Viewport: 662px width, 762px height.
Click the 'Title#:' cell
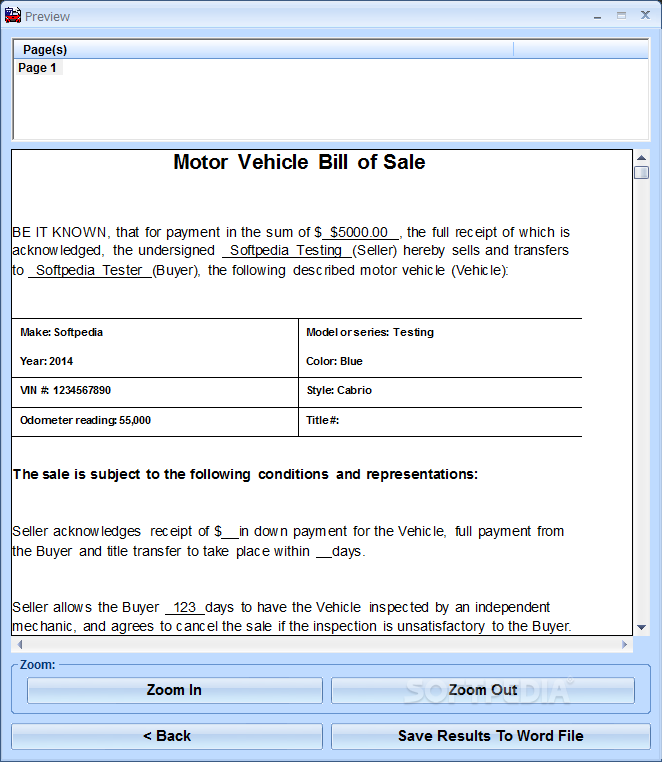point(322,420)
